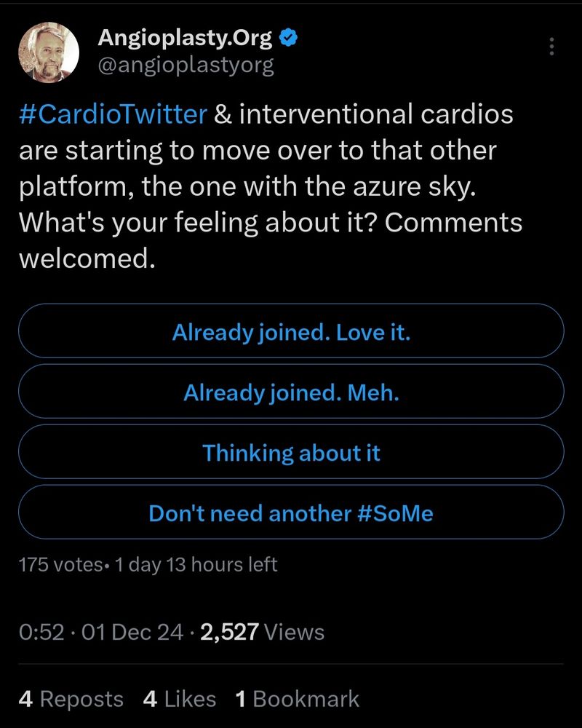Viewport: 582px width, 728px height.
Task: View the 4 Reposts list
Action: click(71, 699)
